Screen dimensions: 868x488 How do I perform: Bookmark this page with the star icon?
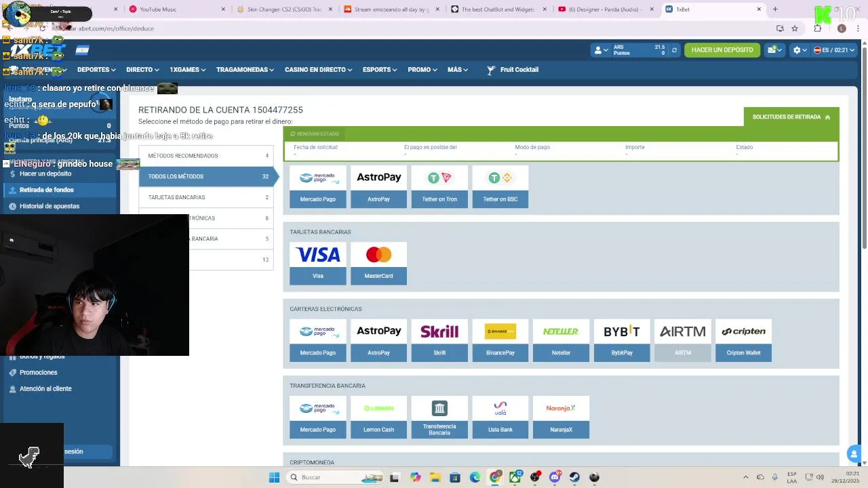pyautogui.click(x=795, y=28)
